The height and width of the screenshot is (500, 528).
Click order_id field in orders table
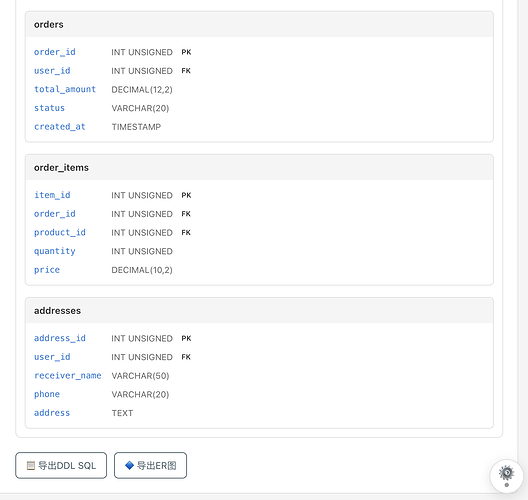point(55,52)
